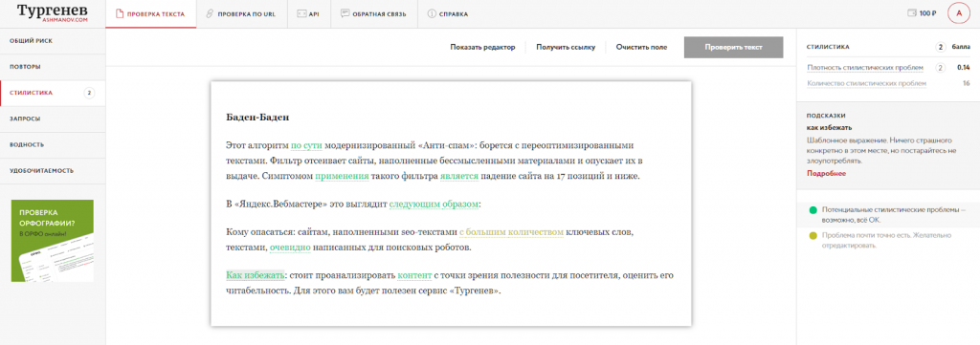Screen dimensions: 980x345
Task: Select Повторы in the sidebar
Action: [53, 67]
